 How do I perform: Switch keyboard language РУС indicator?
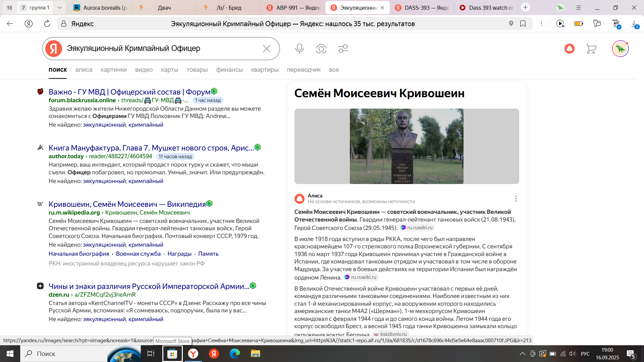click(585, 354)
